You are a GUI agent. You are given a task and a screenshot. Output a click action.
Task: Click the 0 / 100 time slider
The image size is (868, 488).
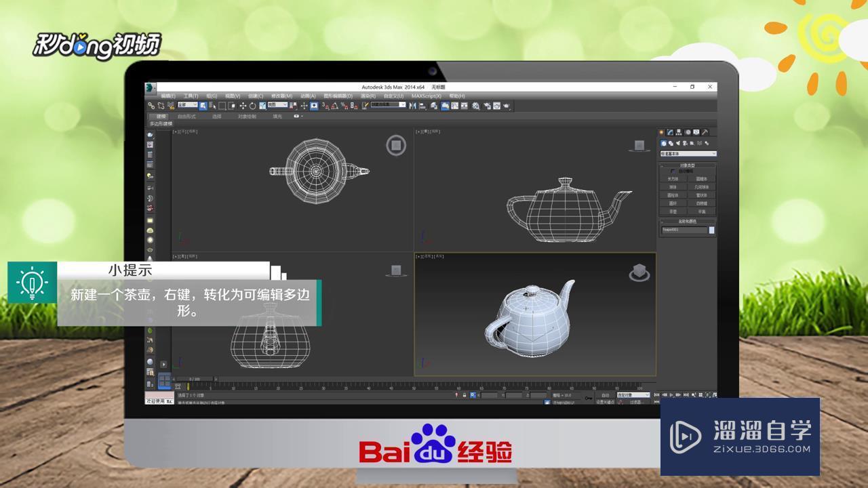click(x=195, y=379)
